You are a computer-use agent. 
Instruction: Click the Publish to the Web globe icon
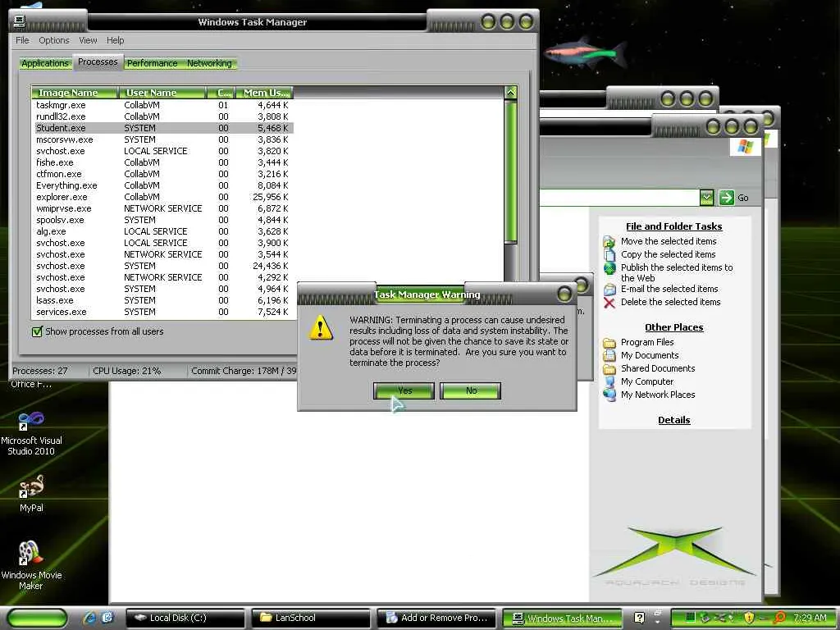tap(609, 268)
